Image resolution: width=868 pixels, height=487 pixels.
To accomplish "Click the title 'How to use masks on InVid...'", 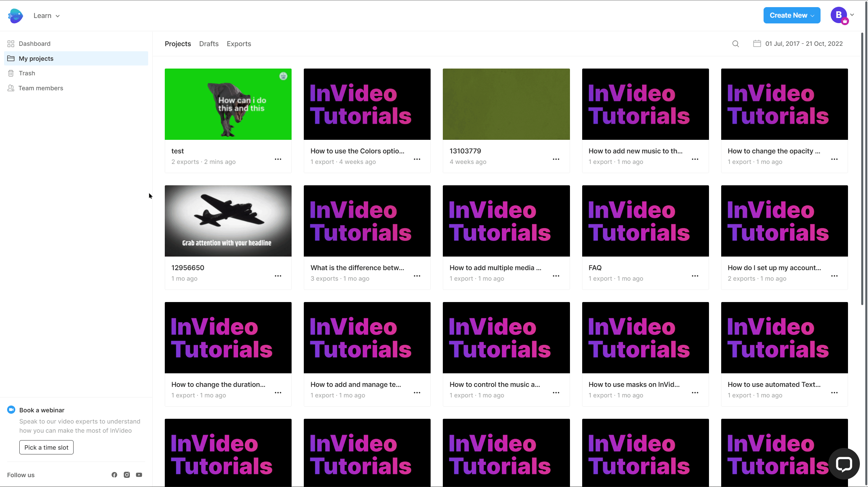I will pyautogui.click(x=634, y=385).
